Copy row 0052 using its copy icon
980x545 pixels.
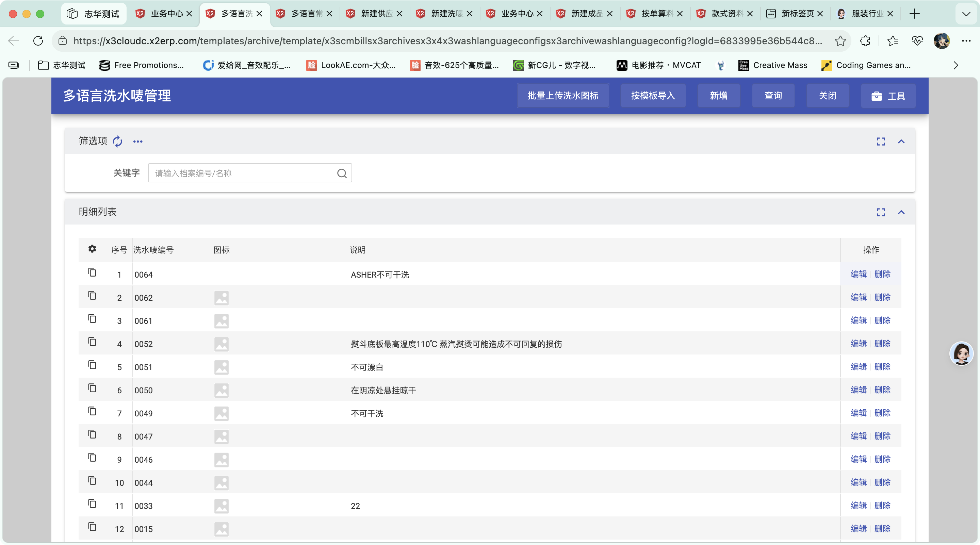(92, 342)
